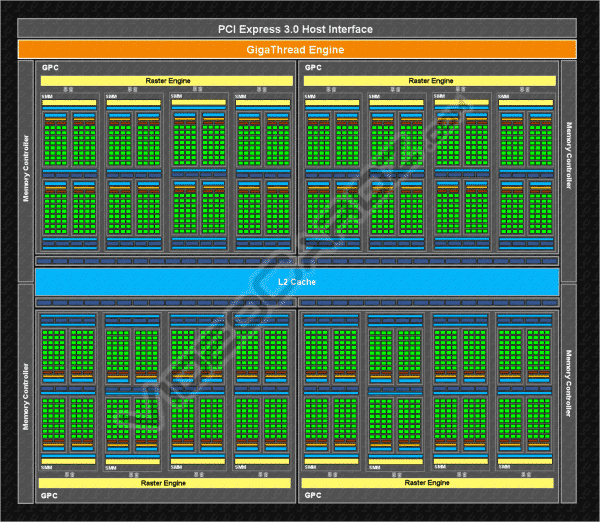Click the lower-left Memory Controller column
The image size is (600, 522).
click(26, 393)
